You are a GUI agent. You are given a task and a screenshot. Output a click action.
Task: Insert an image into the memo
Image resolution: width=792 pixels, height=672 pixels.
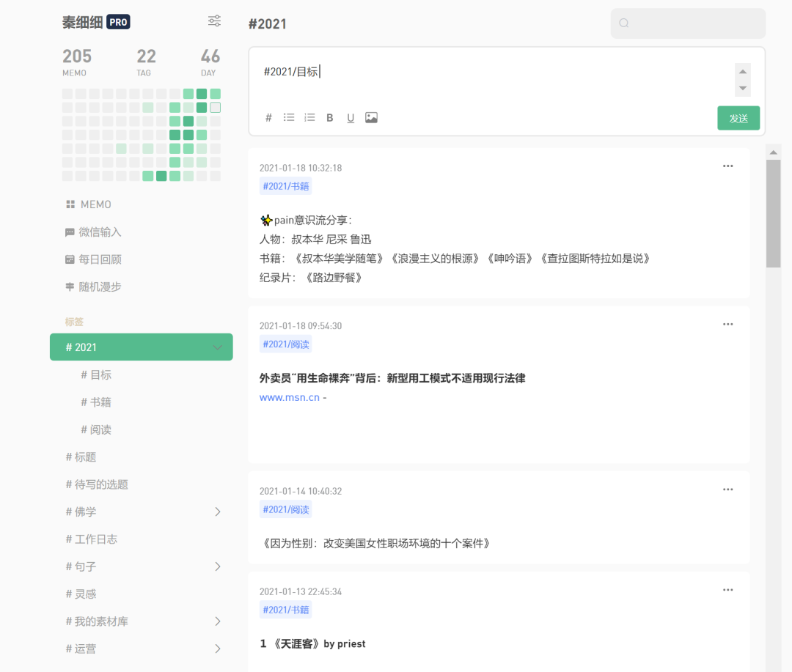[x=371, y=118]
